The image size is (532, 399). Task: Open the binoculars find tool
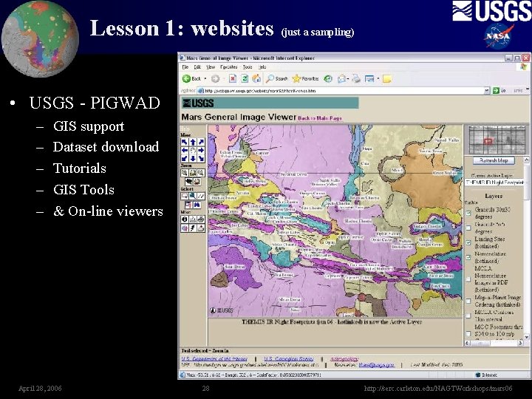coord(197,205)
